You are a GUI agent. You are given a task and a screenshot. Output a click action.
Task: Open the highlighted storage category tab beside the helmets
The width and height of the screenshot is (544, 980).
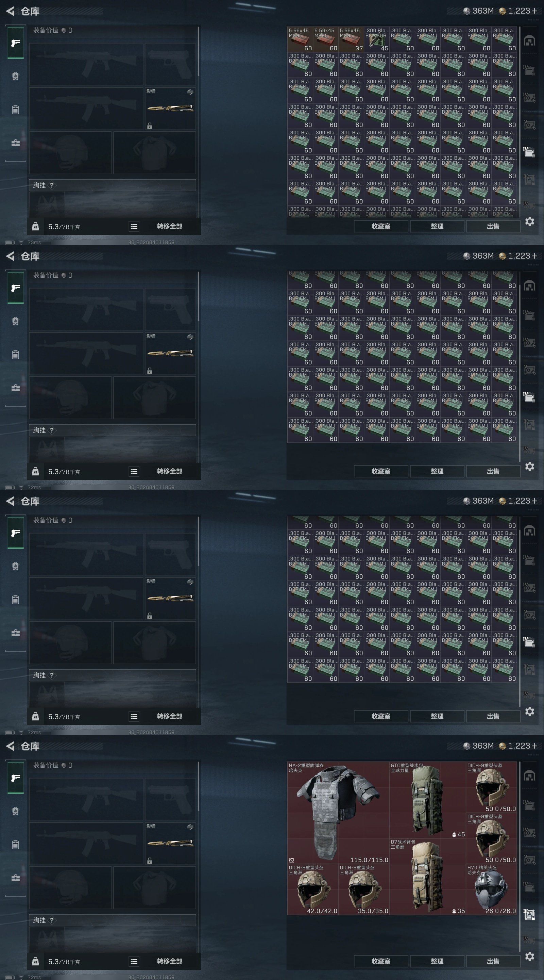coord(529,914)
